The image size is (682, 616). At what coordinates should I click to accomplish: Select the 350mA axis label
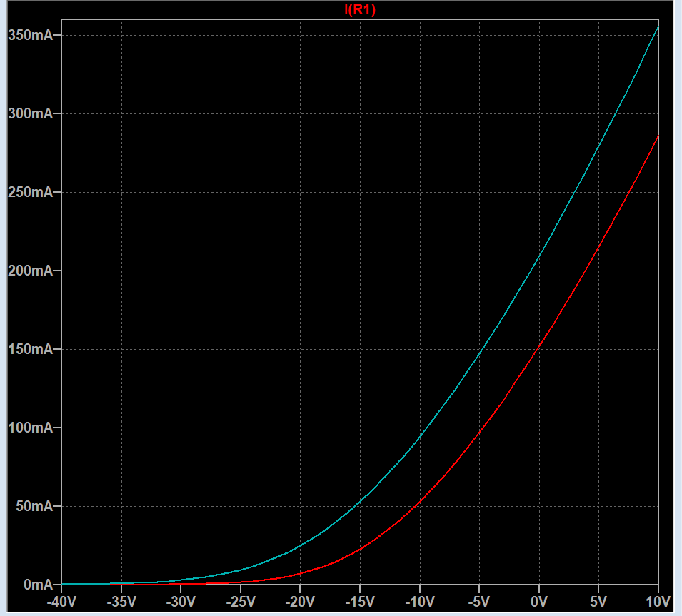(x=31, y=35)
